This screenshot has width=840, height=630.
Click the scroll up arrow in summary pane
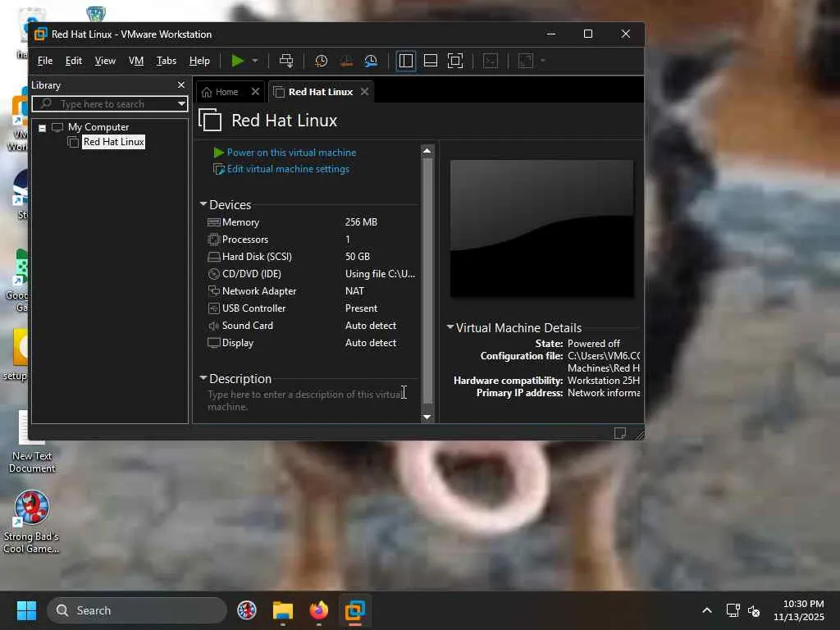[x=427, y=151]
